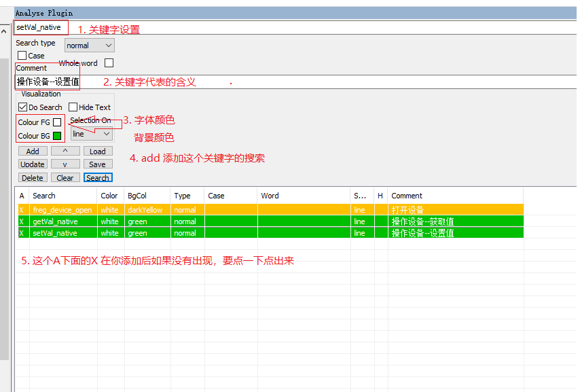580x392 pixels.
Task: Click the white Colour FG swatch
Action: [57, 122]
